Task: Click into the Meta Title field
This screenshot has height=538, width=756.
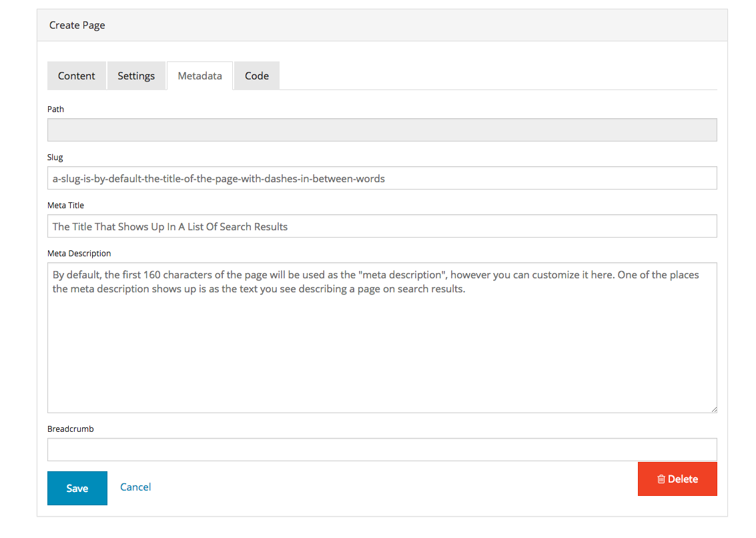Action: point(382,226)
